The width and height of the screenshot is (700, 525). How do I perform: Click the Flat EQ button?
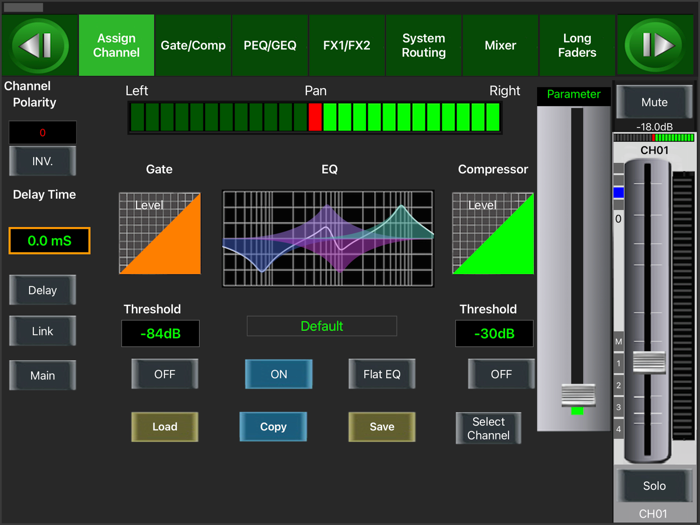(382, 374)
